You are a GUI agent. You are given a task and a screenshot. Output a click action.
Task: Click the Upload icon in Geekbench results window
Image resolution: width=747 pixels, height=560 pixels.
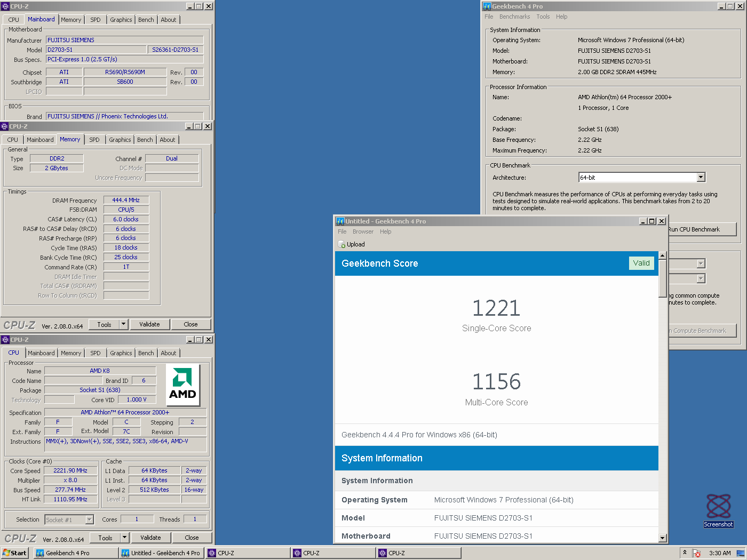pyautogui.click(x=342, y=244)
